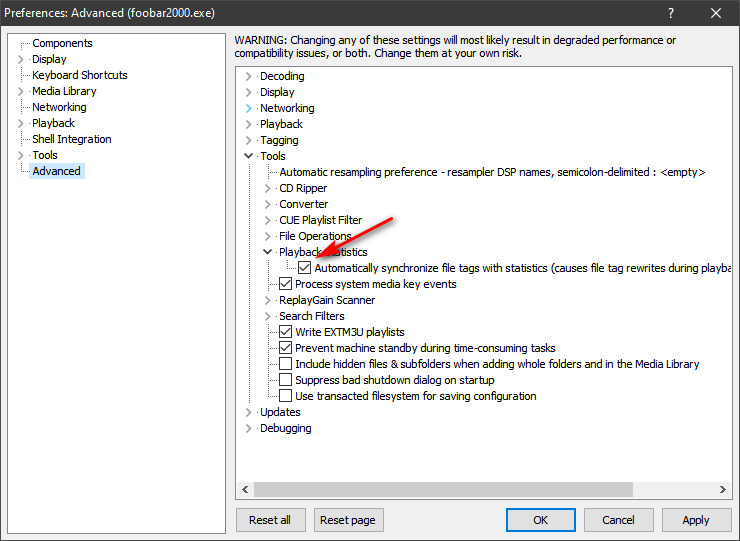This screenshot has width=740, height=541.
Task: Select the Automatic resampling preference entry
Action: tap(492, 172)
